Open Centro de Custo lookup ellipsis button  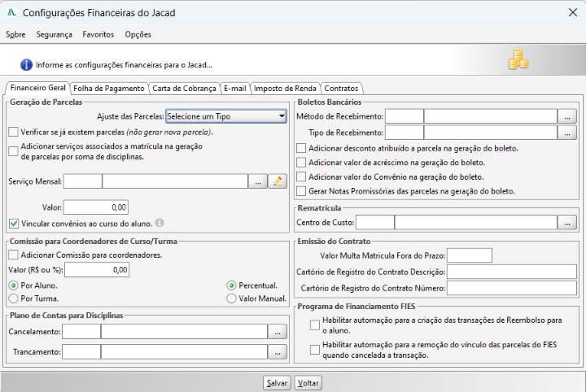(x=567, y=223)
